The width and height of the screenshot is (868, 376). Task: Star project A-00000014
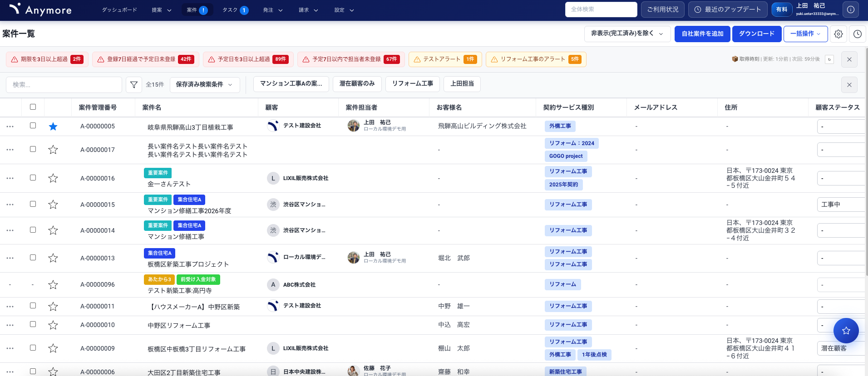point(53,230)
